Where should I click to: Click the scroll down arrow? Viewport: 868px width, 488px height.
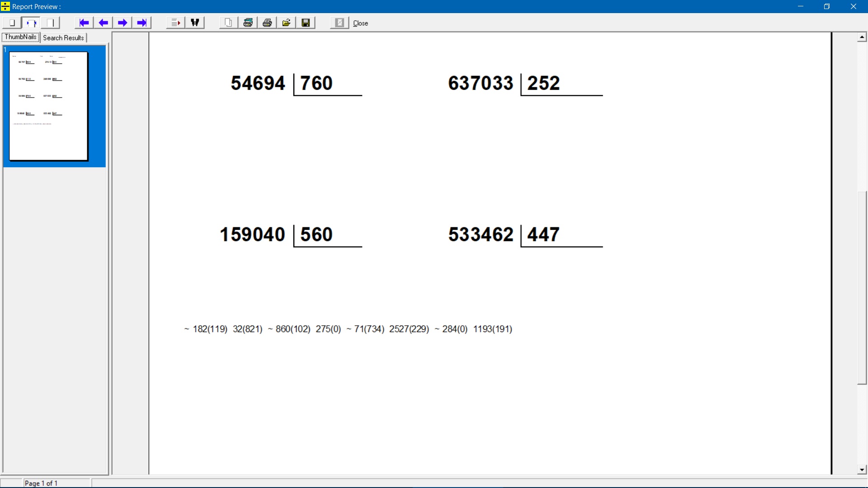click(x=862, y=470)
